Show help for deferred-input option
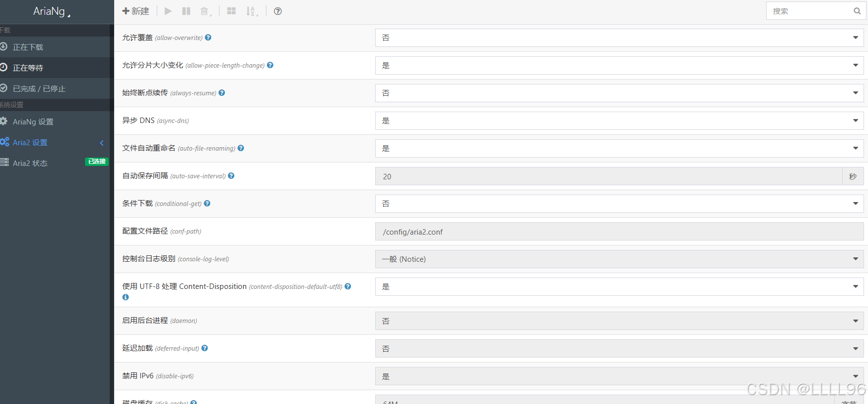868x404 pixels. (205, 348)
